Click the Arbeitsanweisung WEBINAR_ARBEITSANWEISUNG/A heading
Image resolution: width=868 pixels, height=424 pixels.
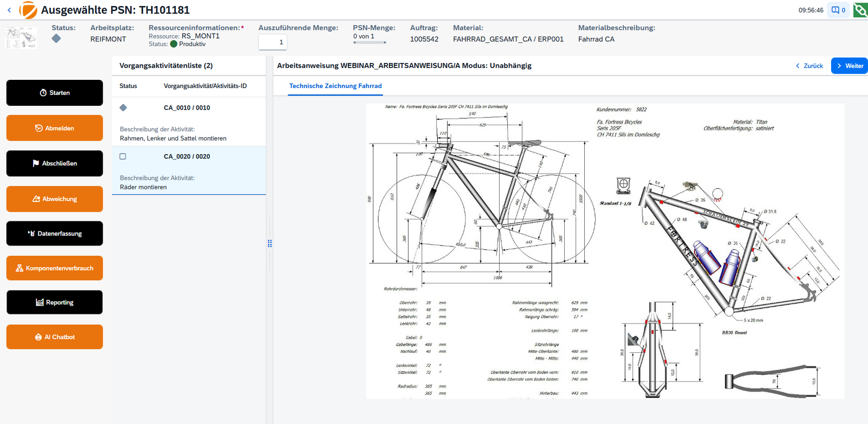click(x=404, y=66)
